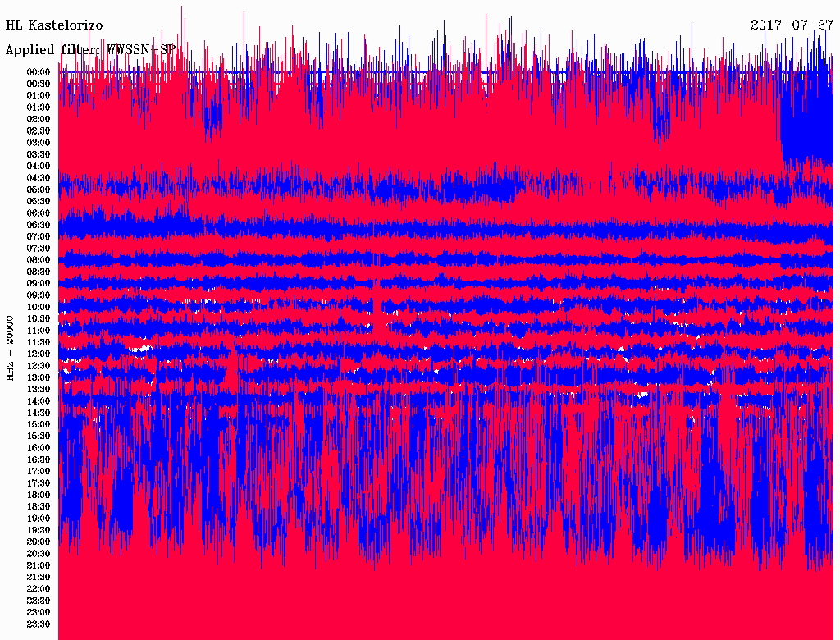840x640 pixels.
Task: Click the HL Kastelorizo station title
Action: coord(54,25)
